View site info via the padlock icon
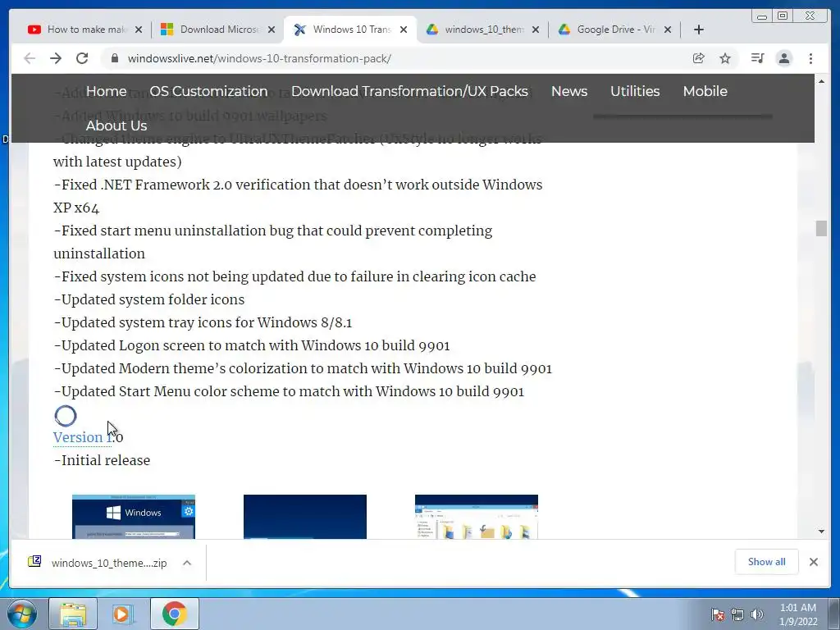Viewport: 840px width, 630px height. pyautogui.click(x=114, y=58)
